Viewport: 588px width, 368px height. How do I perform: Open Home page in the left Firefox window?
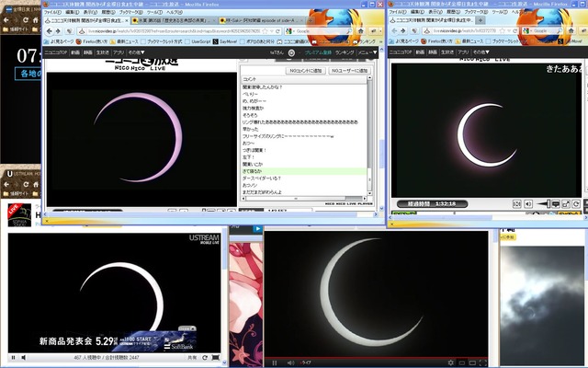pyautogui.click(x=360, y=31)
